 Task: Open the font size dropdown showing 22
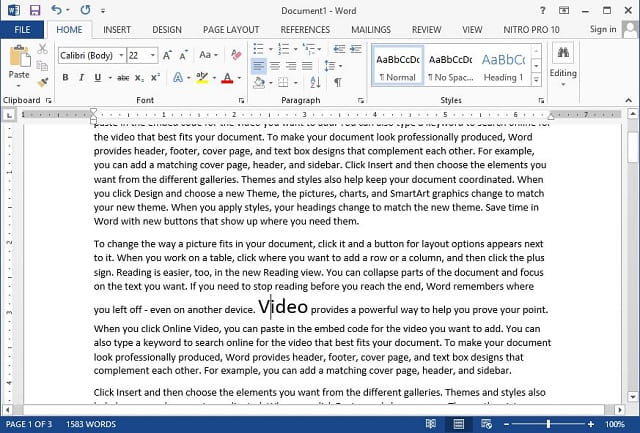click(153, 55)
